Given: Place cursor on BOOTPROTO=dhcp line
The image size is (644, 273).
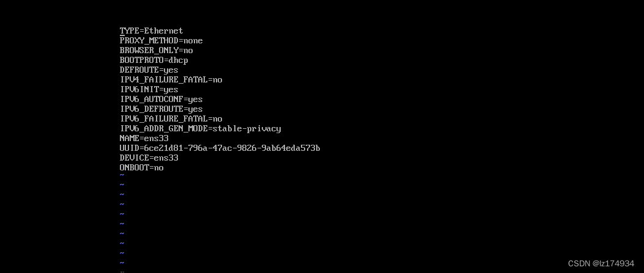Looking at the screenshot, I should [154, 60].
